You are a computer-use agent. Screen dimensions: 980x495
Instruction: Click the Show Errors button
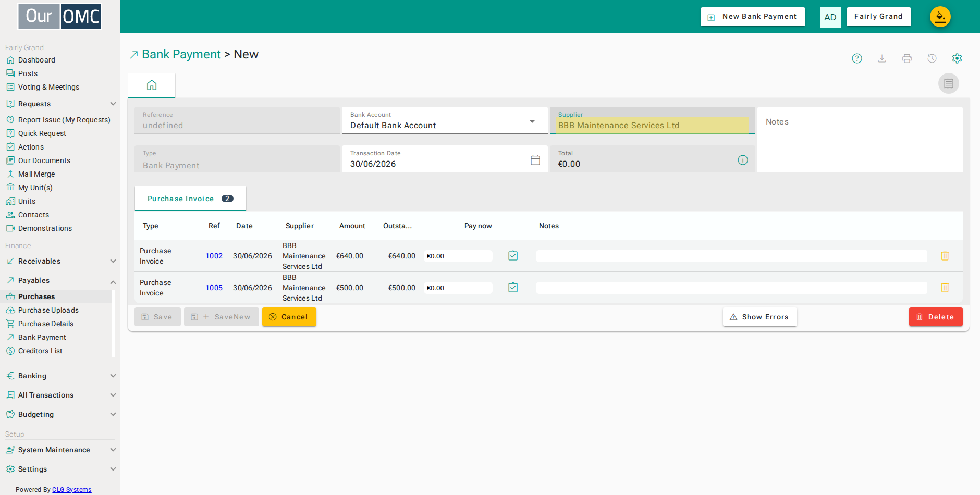[759, 317]
